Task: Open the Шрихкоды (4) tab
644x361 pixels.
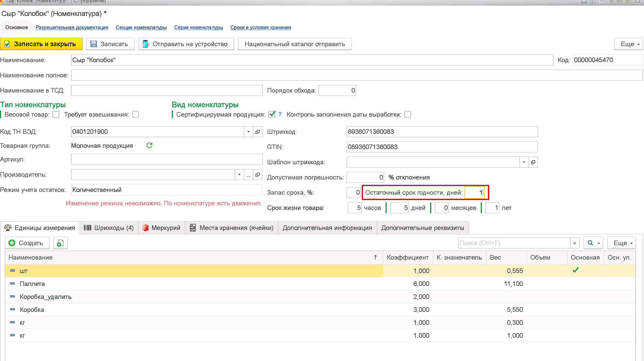Action: point(109,228)
